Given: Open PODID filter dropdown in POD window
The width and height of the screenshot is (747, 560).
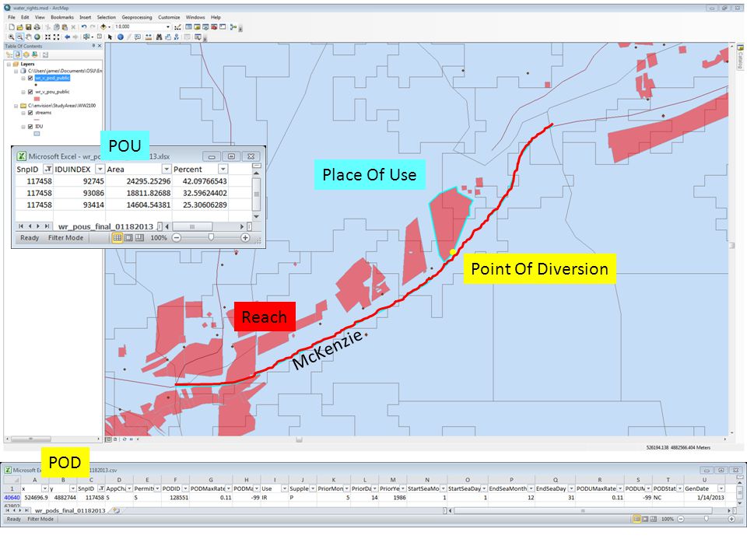Looking at the screenshot, I should click(185, 488).
